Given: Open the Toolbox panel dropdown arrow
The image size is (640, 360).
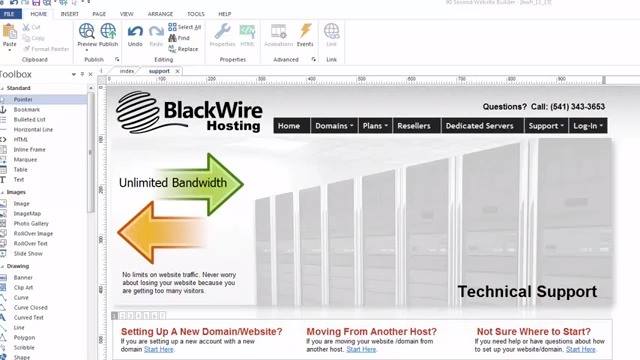Looking at the screenshot, I should (x=74, y=75).
